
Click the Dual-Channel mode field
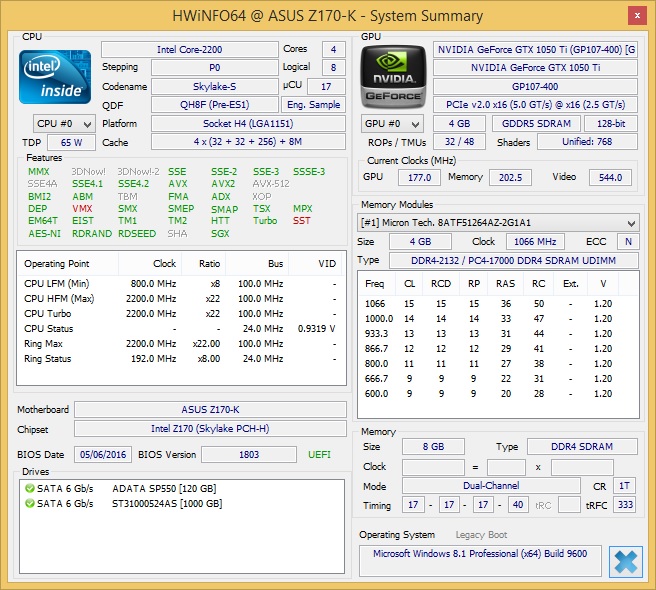point(491,486)
